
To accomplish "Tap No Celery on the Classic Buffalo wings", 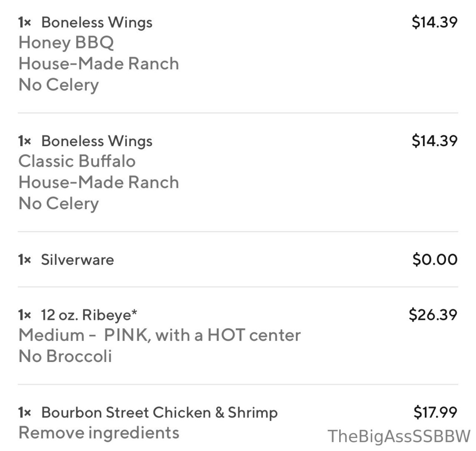I will point(59,203).
